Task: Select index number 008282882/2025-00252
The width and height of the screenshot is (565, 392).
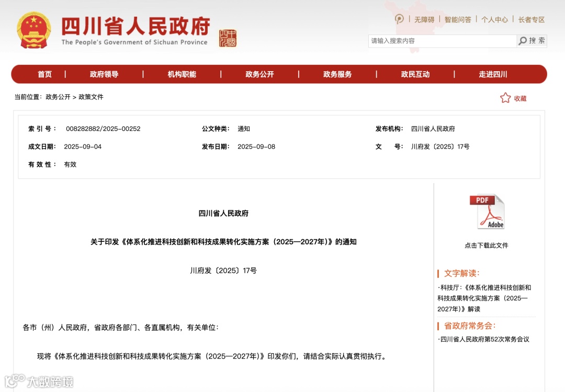Action: (x=103, y=129)
